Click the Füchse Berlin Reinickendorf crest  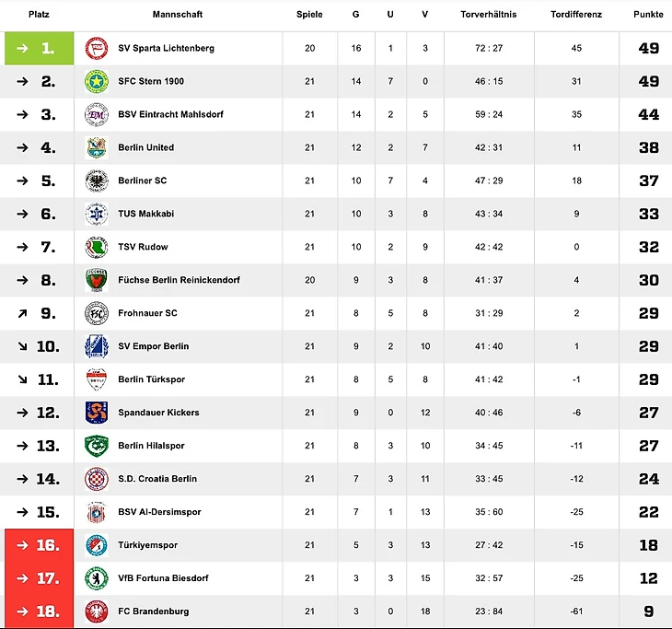tap(97, 280)
